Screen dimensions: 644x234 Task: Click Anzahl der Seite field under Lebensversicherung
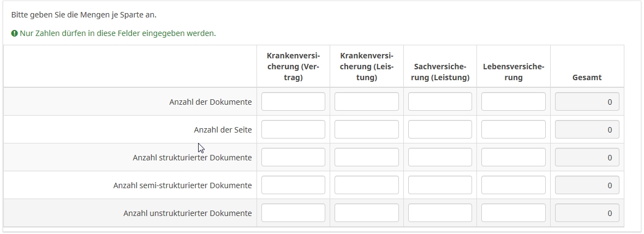[x=513, y=129]
